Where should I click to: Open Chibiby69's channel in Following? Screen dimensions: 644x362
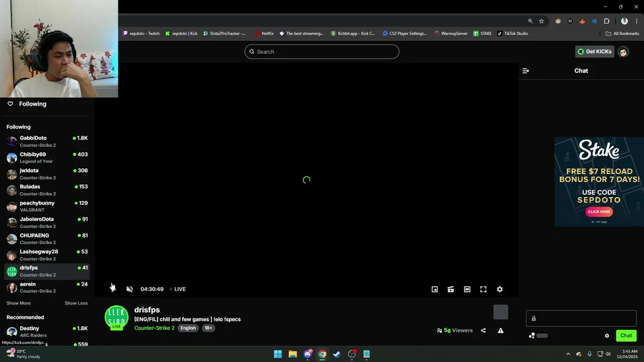click(47, 157)
